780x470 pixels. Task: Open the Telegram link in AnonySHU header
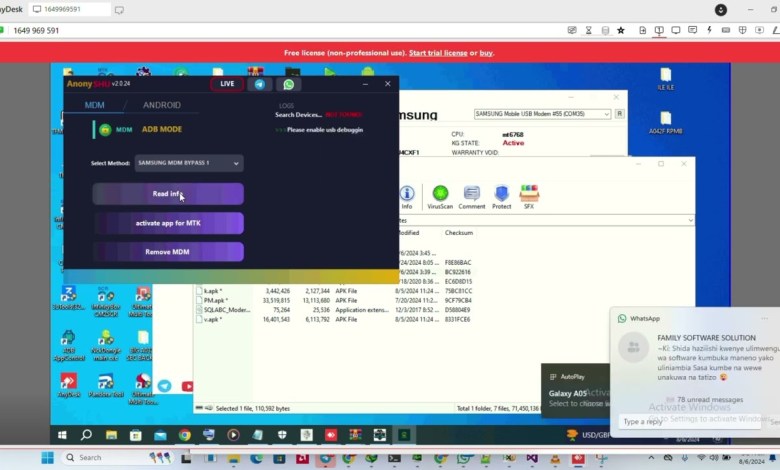pyautogui.click(x=260, y=84)
